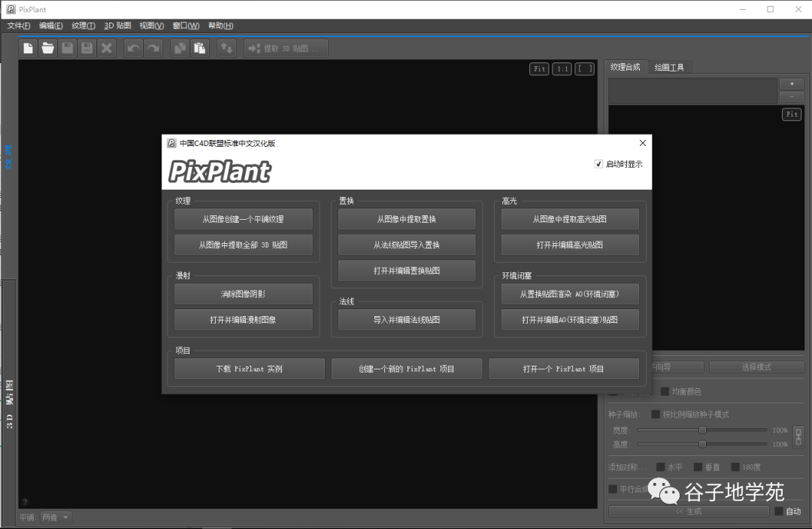Screen dimensions: 812x529
Task: Click 打开一个 PixPlant 项目 button
Action: click(x=563, y=369)
